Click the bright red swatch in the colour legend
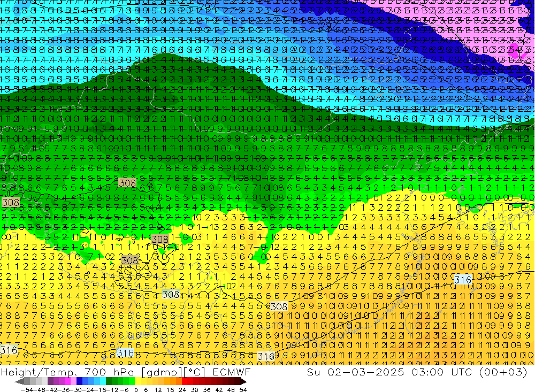Viewport: 535px width, 392px height. point(185,381)
